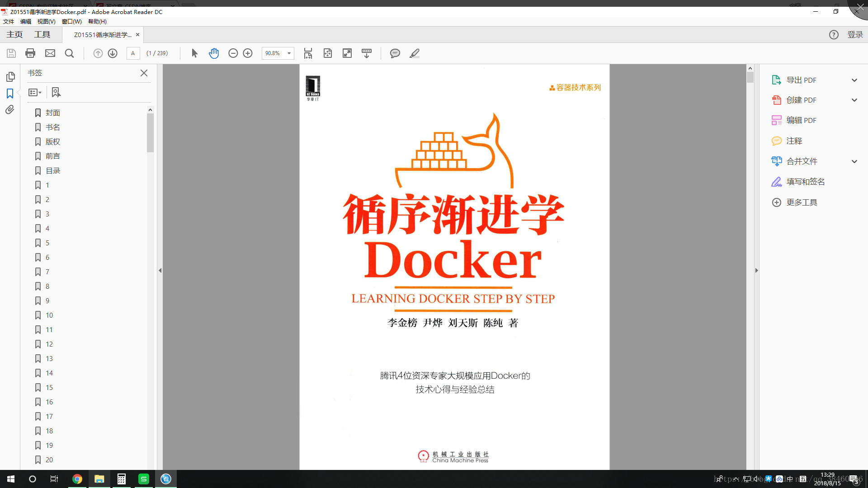Click the A page label box
This screenshot has width=868, height=488.
click(133, 53)
